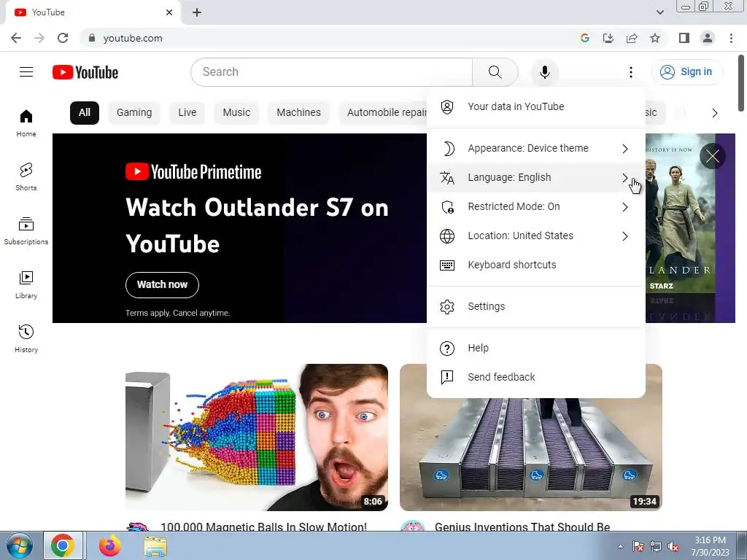Start voice search with the microphone

[x=544, y=72]
